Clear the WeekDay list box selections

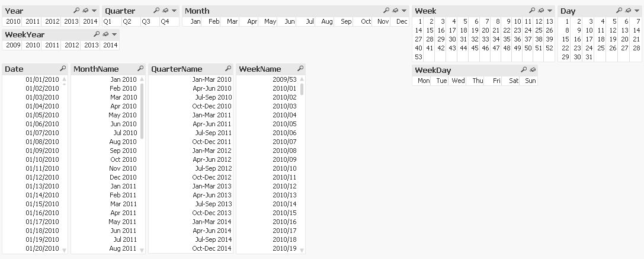click(533, 70)
